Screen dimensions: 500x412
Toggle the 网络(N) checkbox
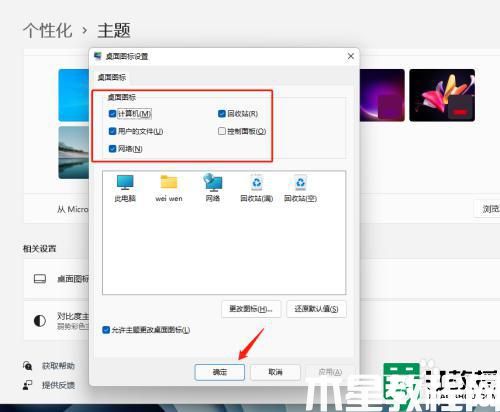[112, 148]
